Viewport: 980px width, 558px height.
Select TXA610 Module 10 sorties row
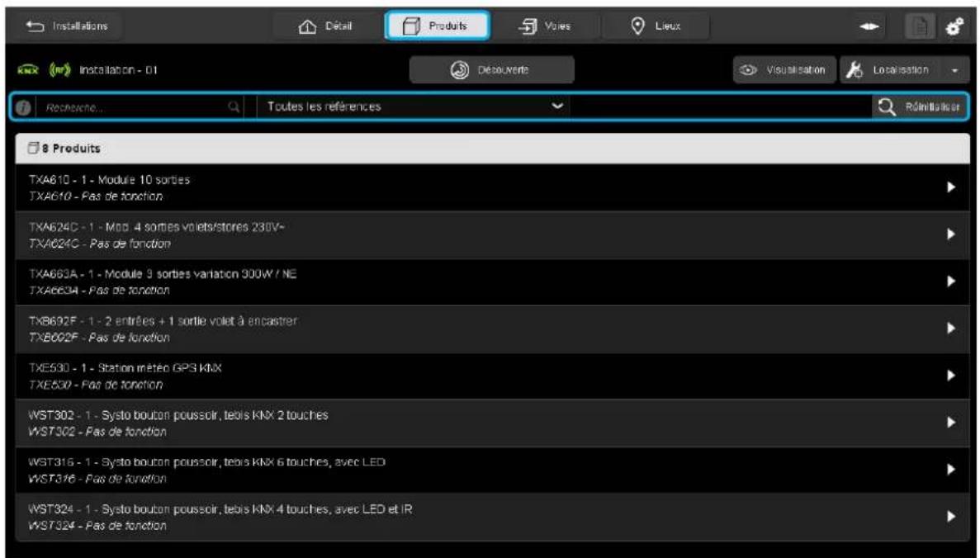(x=493, y=187)
